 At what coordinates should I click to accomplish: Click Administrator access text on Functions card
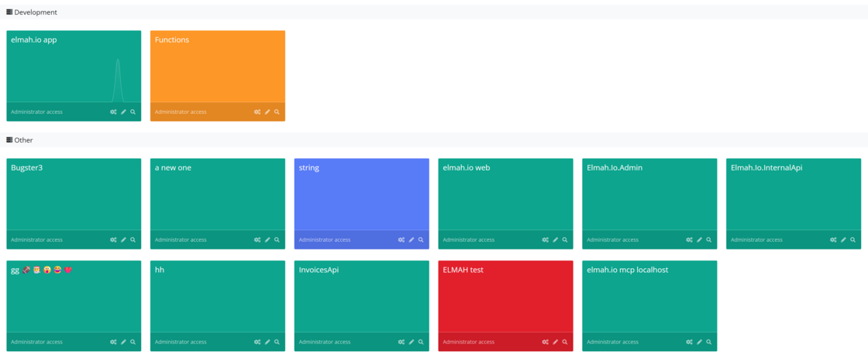pyautogui.click(x=181, y=112)
